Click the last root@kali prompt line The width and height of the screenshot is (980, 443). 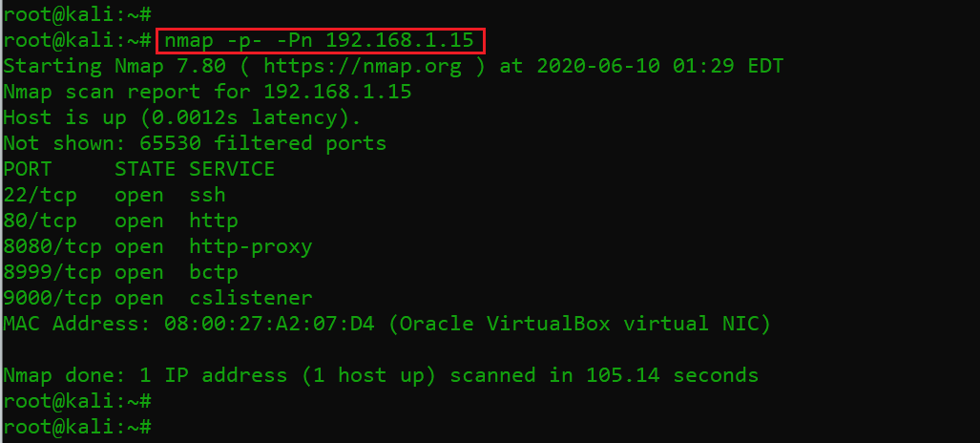(76, 427)
